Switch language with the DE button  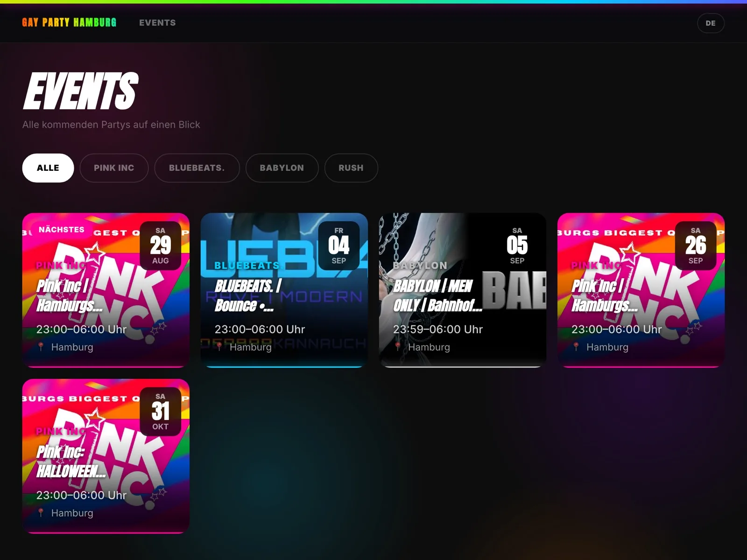[x=711, y=23]
